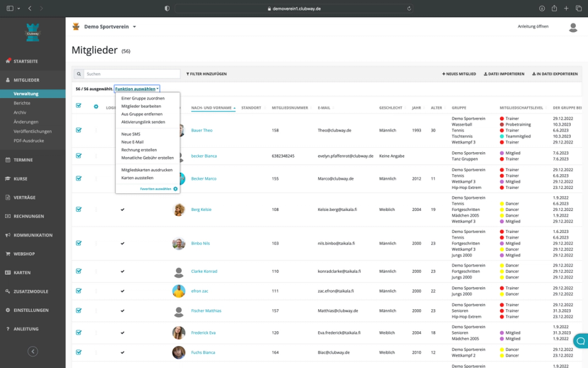This screenshot has width=588, height=368.
Task: Click the Kommunikation megaphone icon
Action: point(8,235)
